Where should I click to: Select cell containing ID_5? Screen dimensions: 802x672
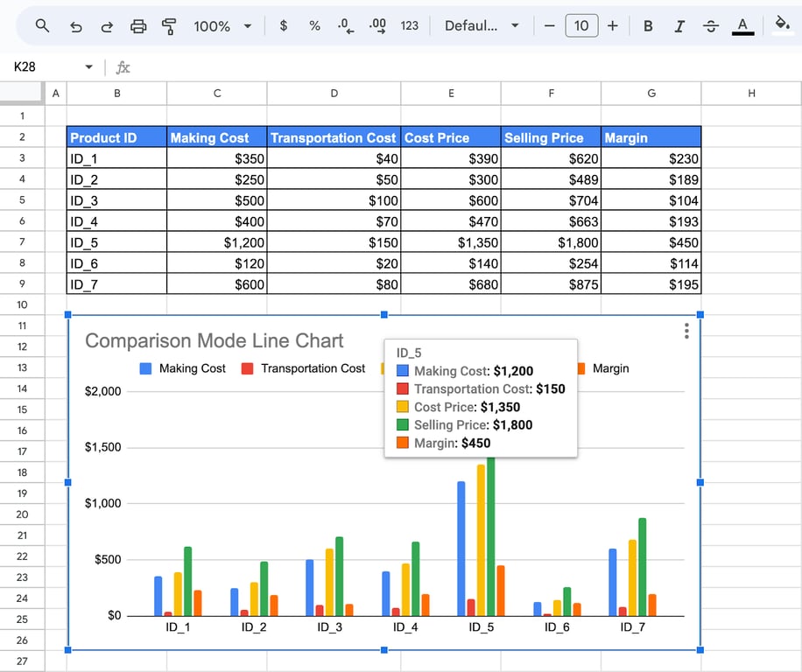coord(116,242)
